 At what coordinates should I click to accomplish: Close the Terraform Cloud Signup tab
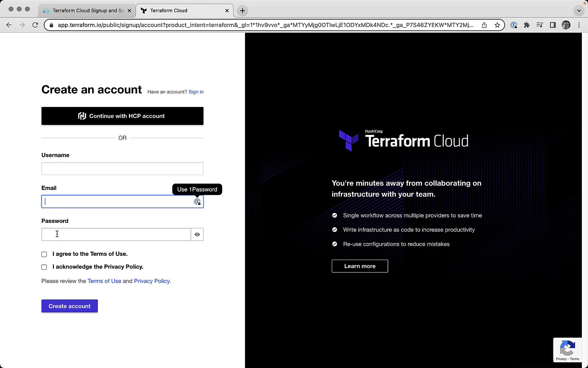(x=129, y=11)
